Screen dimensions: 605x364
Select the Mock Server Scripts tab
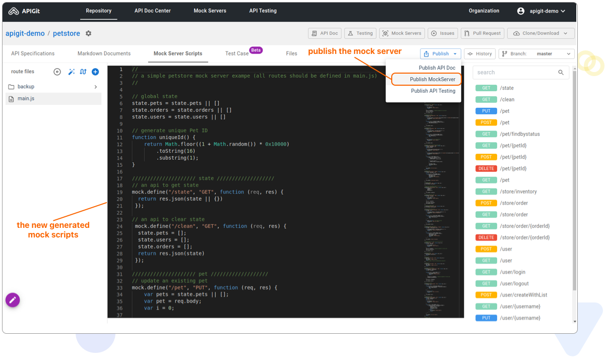pos(178,53)
